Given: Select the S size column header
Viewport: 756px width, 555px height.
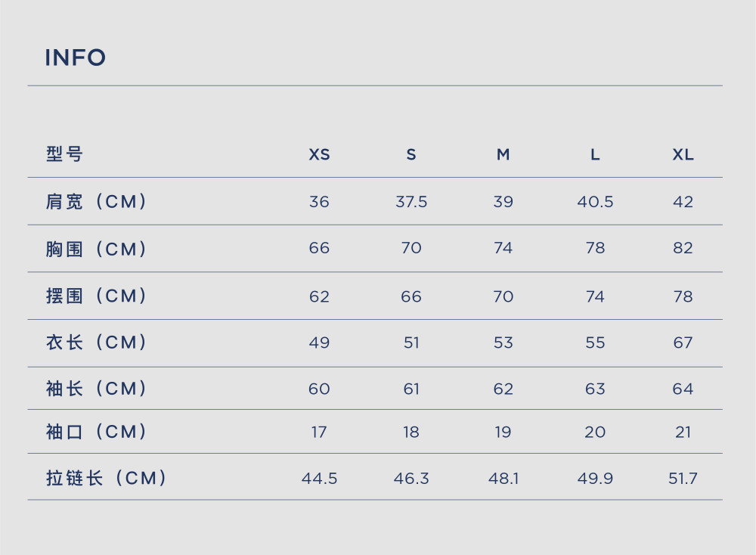Looking at the screenshot, I should tap(411, 154).
